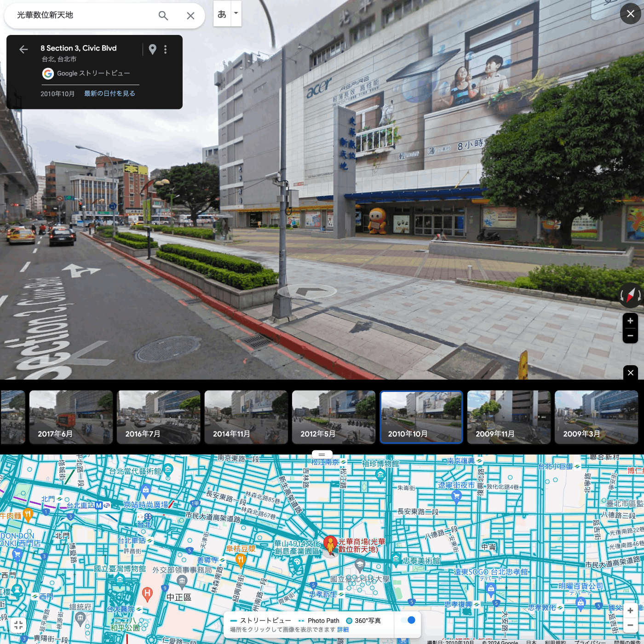This screenshot has width=644, height=644.
Task: Click the 牛肉麵 restaurant marker
Action: click(28, 515)
